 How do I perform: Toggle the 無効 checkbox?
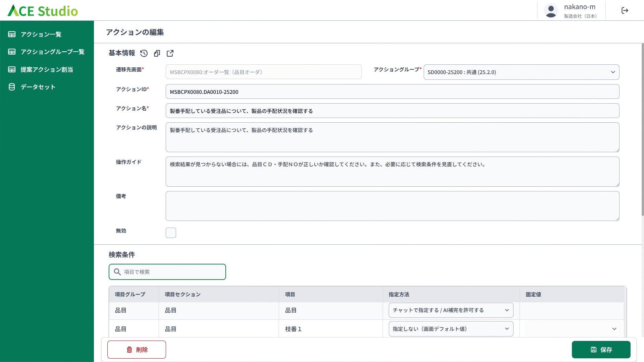[171, 233]
